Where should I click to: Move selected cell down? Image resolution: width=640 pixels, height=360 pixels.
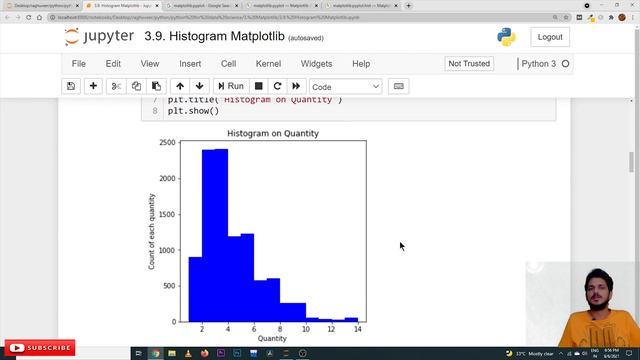point(200,86)
